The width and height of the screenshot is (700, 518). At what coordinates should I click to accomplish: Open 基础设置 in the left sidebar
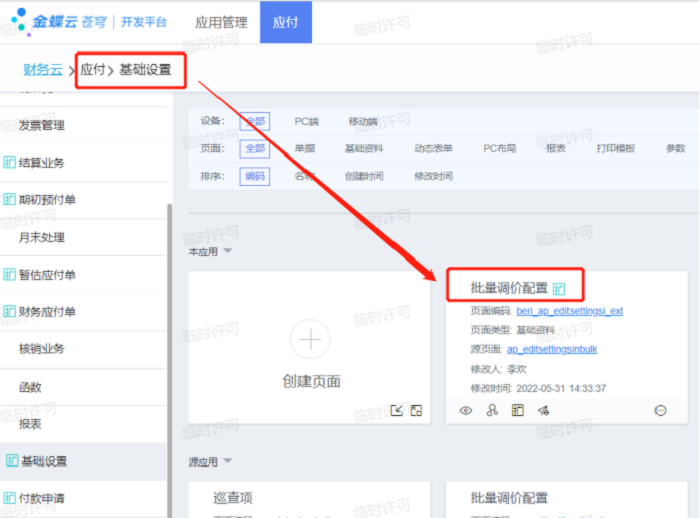tap(43, 461)
